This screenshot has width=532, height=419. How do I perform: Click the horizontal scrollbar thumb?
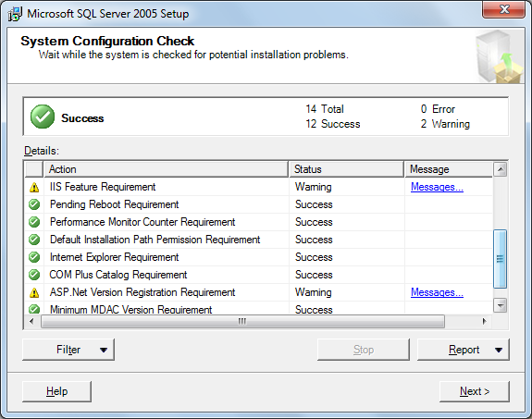pos(242,321)
